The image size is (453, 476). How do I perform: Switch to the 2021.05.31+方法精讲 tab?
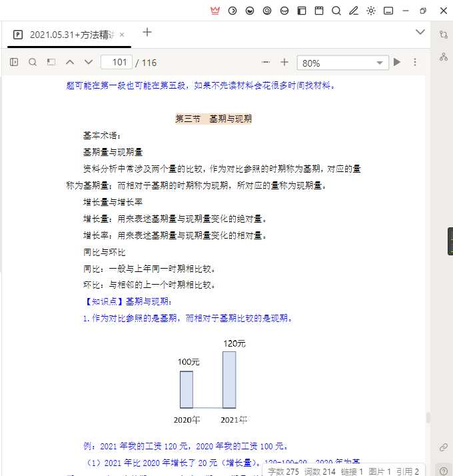pyautogui.click(x=69, y=35)
